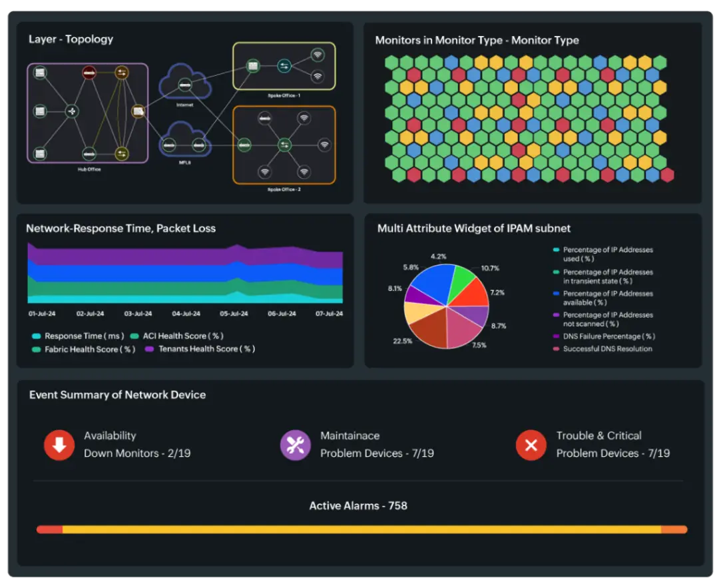This screenshot has height=588, width=721.
Task: Click the Successful DNS Resolution legend marker
Action: pyautogui.click(x=556, y=349)
